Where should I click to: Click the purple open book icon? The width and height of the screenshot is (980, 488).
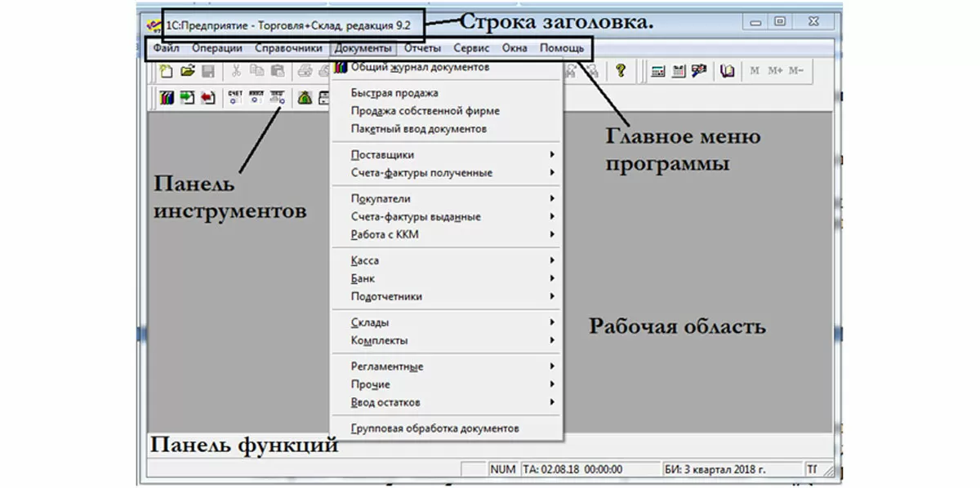pyautogui.click(x=727, y=71)
